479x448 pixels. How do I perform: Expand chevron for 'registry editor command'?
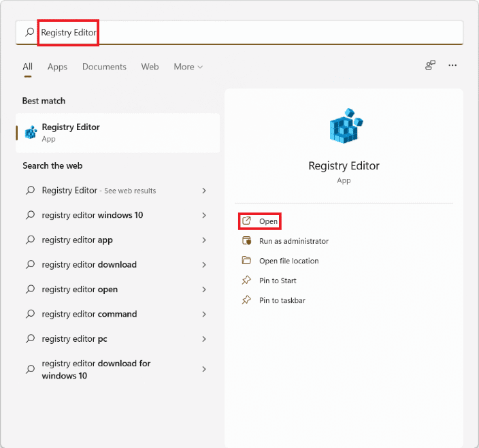tap(204, 315)
